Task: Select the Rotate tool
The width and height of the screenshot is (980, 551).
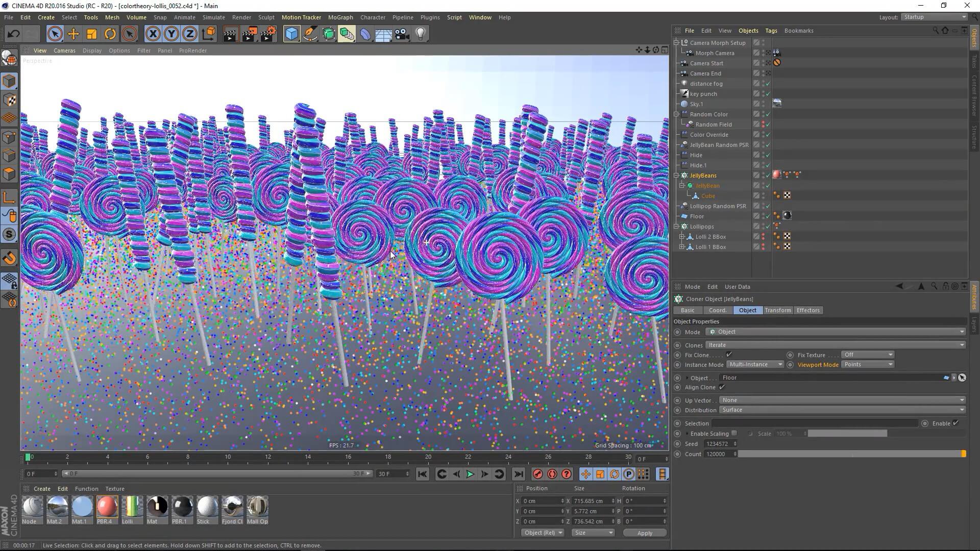Action: click(x=110, y=34)
